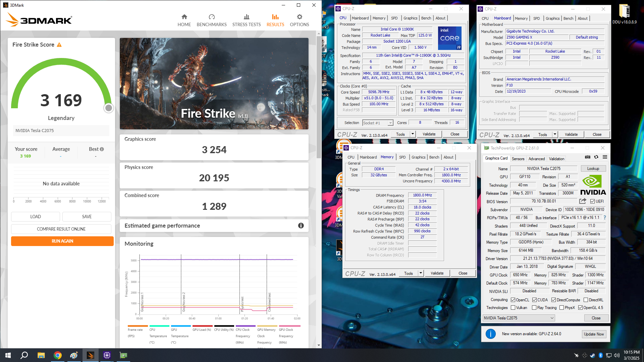Open the BENCHMARKS section in 3DMark

point(212,20)
